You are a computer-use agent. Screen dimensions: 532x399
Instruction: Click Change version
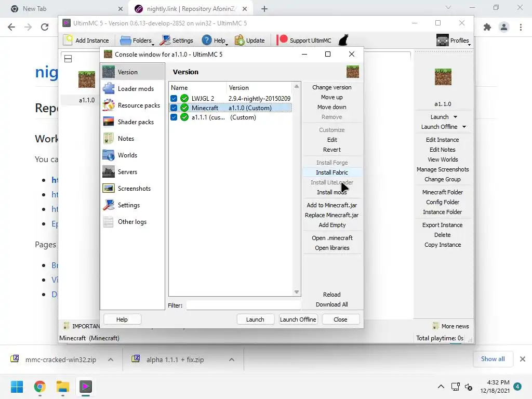point(332,87)
